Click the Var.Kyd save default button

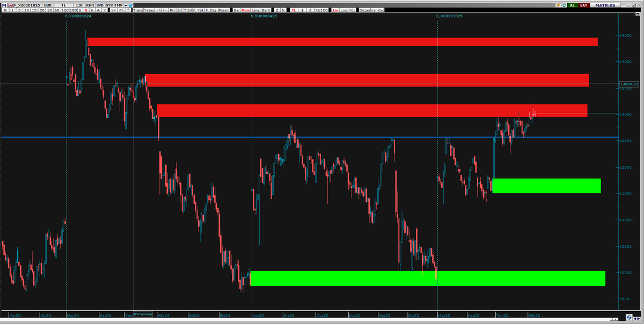coord(378,10)
